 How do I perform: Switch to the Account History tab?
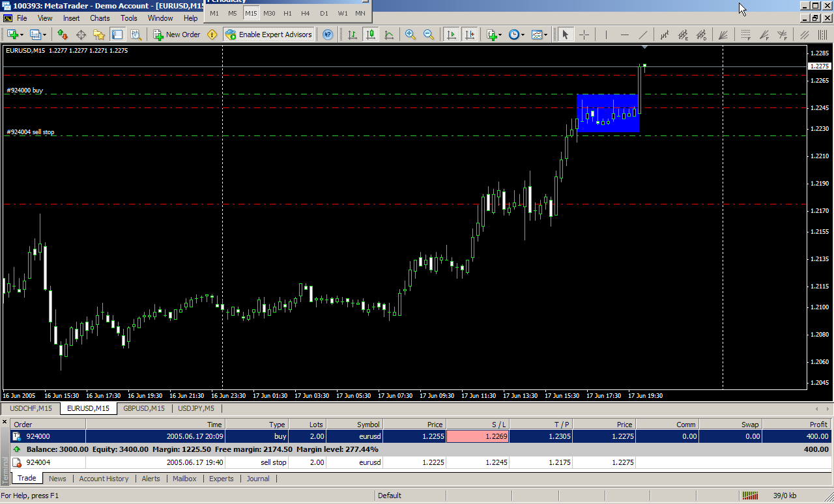coord(104,479)
